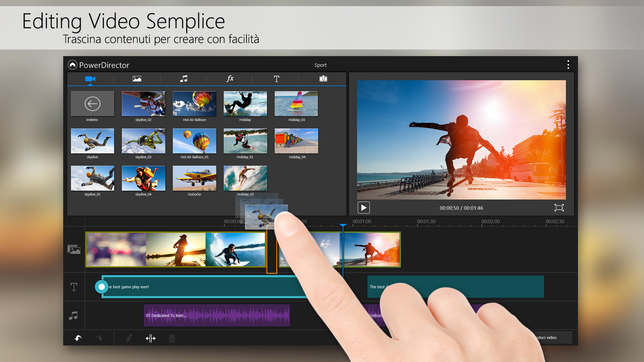Click the pencil edit tool
The image size is (644, 362).
pyautogui.click(x=129, y=338)
